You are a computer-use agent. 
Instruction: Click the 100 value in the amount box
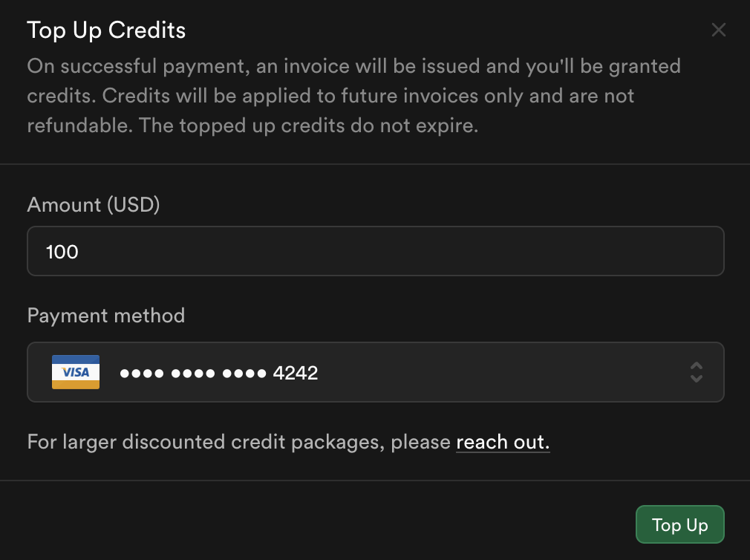click(x=62, y=252)
